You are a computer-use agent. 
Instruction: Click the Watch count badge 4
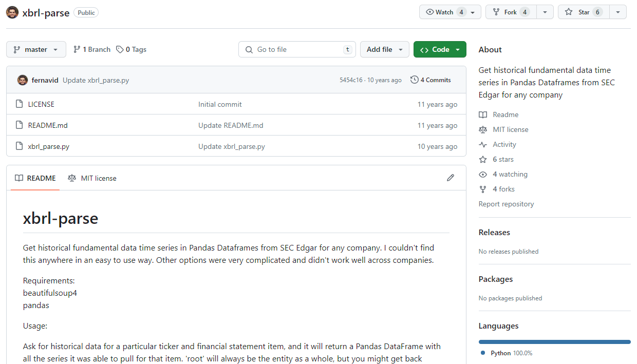click(x=461, y=12)
